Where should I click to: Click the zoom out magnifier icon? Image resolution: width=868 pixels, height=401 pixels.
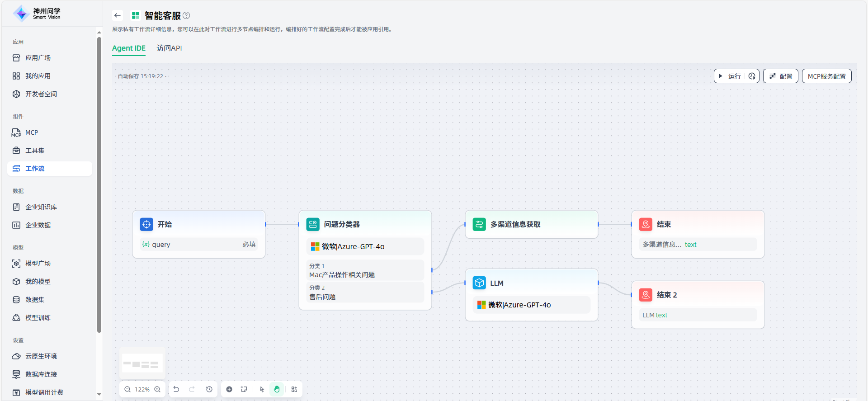pyautogui.click(x=127, y=389)
